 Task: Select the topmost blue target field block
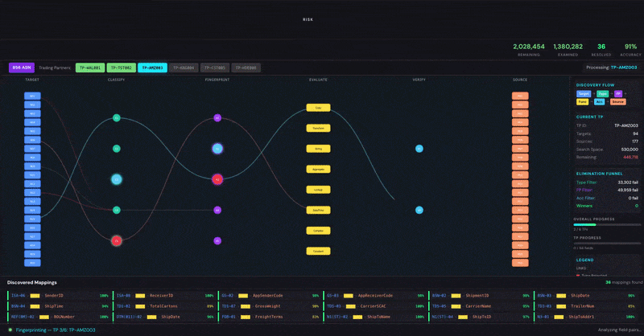[x=32, y=96]
